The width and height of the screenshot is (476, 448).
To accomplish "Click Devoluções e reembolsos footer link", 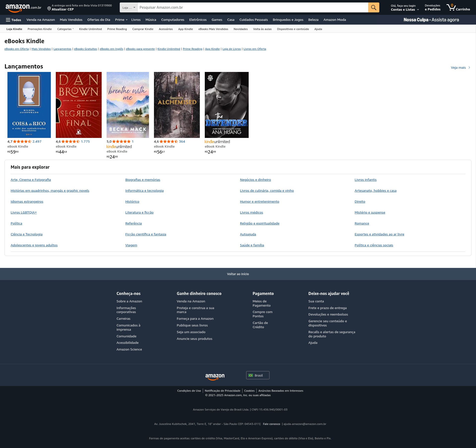I will tap(328, 315).
